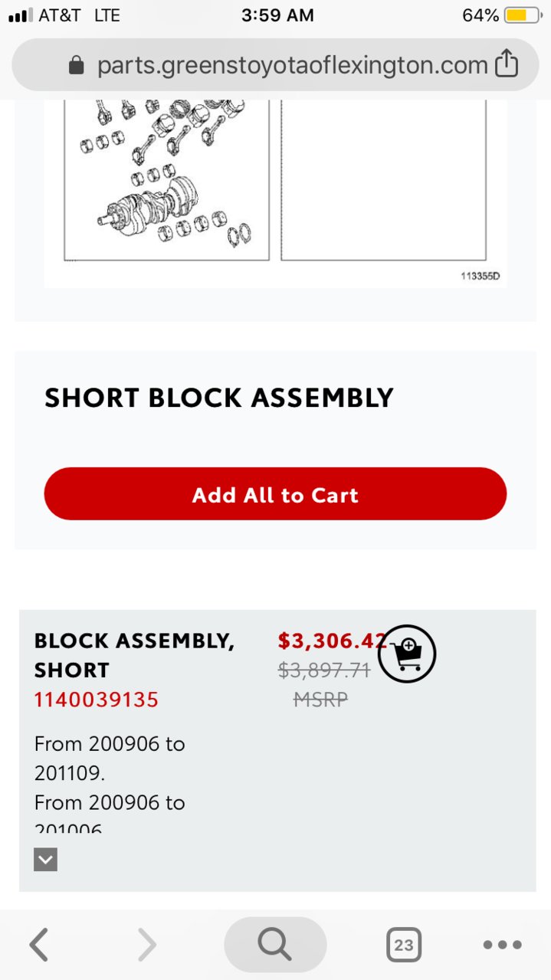Image resolution: width=551 pixels, height=980 pixels.
Task: Tap the padlock security icon
Action: pyautogui.click(x=76, y=66)
